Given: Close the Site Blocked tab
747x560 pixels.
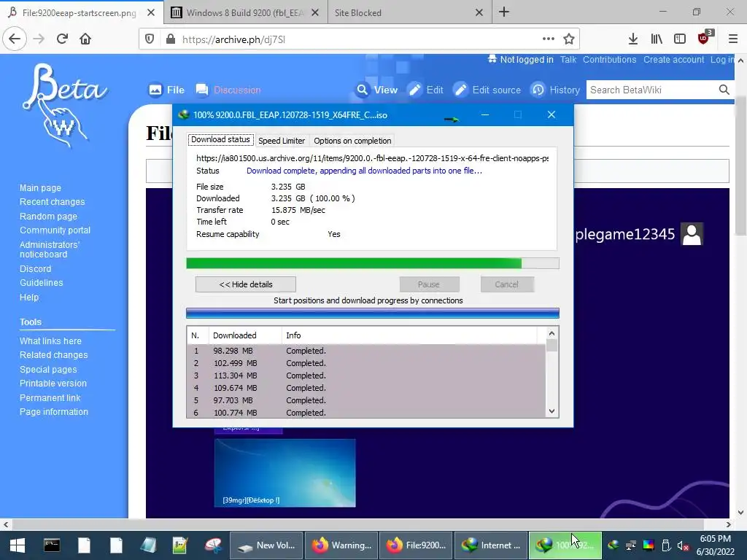Looking at the screenshot, I should pyautogui.click(x=479, y=13).
